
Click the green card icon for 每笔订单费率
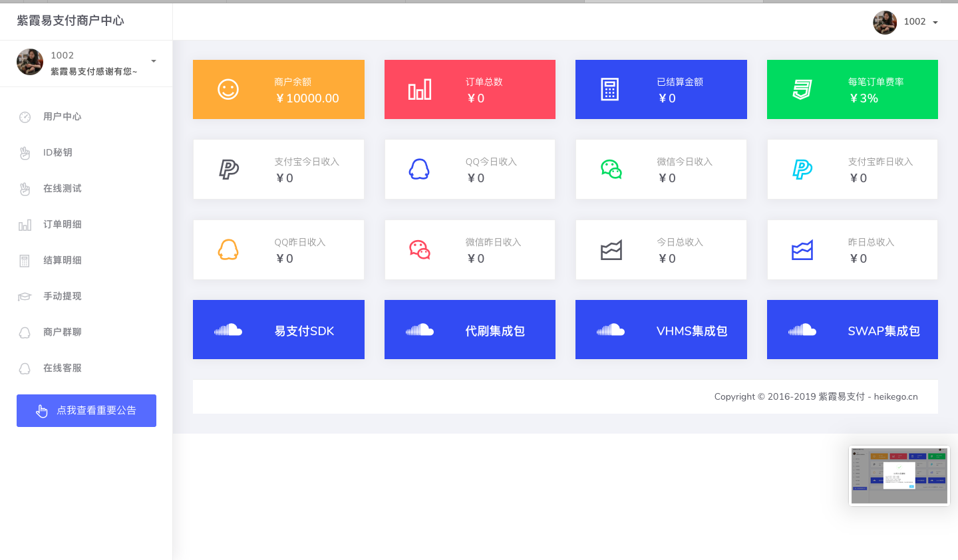pyautogui.click(x=802, y=90)
